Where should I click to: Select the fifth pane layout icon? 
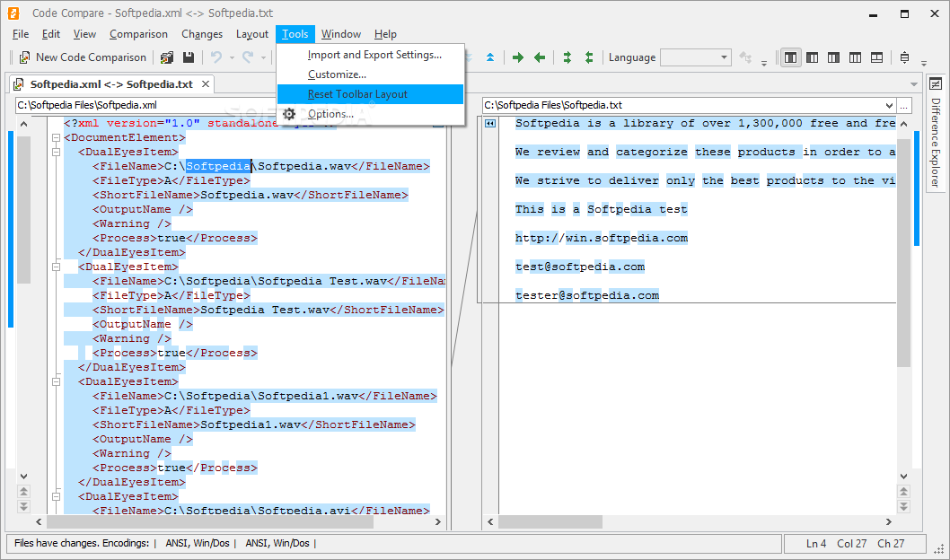[x=876, y=57]
